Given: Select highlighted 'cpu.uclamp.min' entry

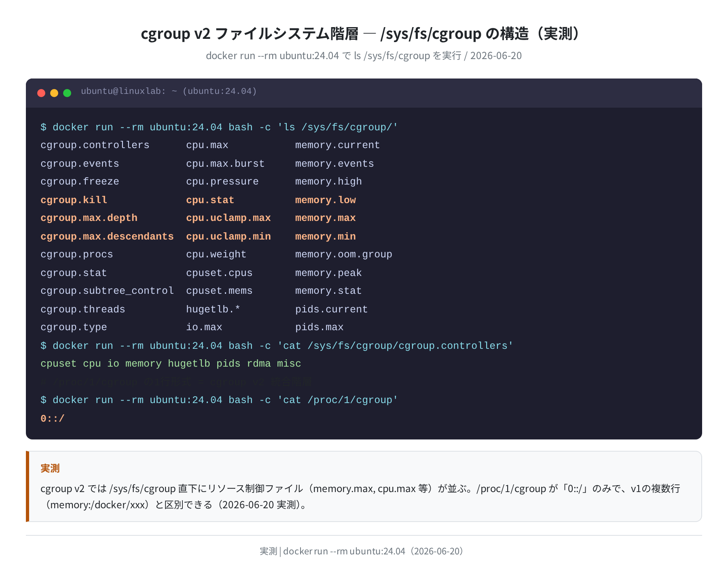Looking at the screenshot, I should [229, 236].
